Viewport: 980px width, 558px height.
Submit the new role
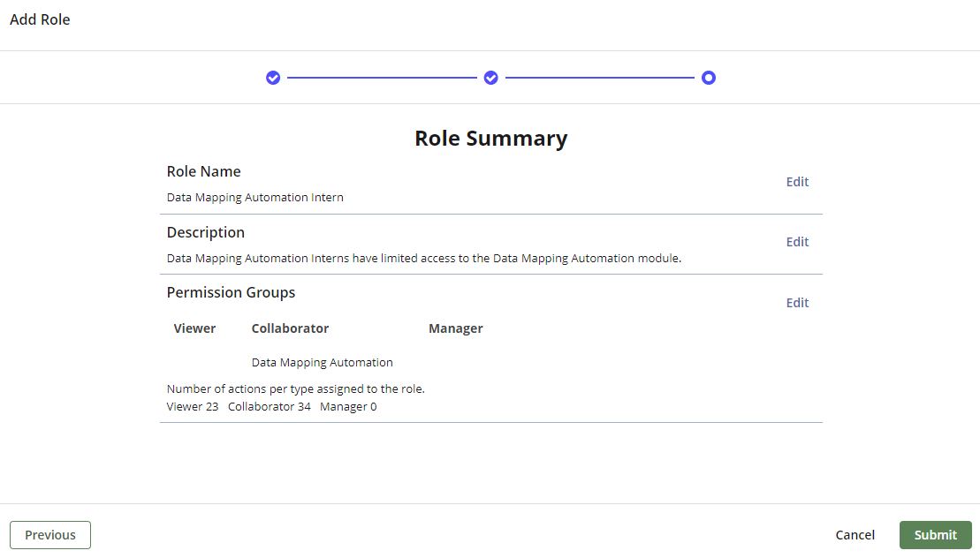935,534
